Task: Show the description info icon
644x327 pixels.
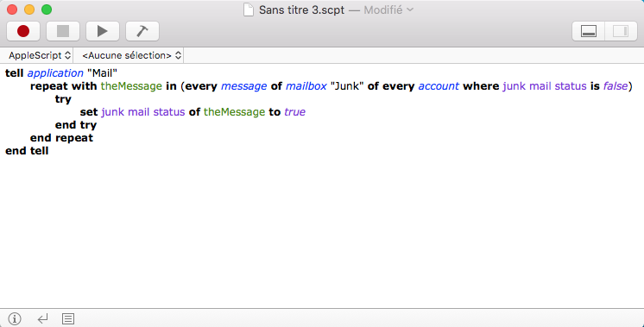Action: click(x=15, y=318)
